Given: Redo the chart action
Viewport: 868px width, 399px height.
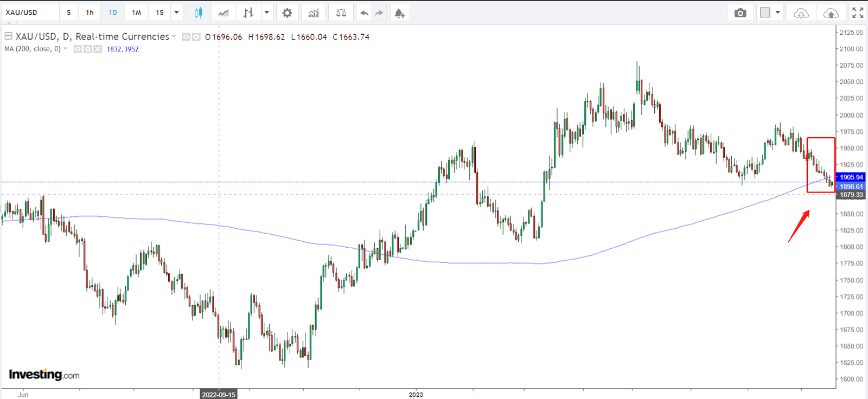Looking at the screenshot, I should point(379,12).
